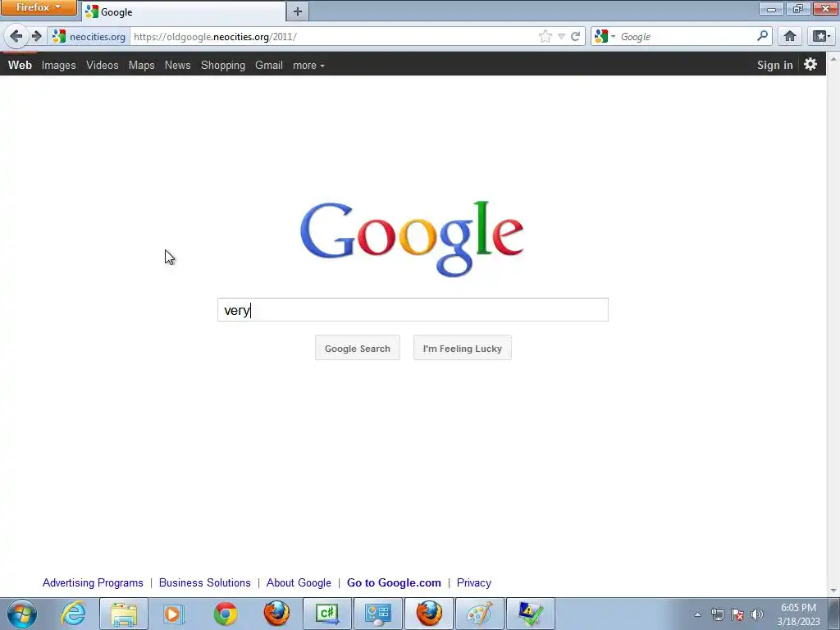Select the Google browser tab

pyautogui.click(x=184, y=11)
